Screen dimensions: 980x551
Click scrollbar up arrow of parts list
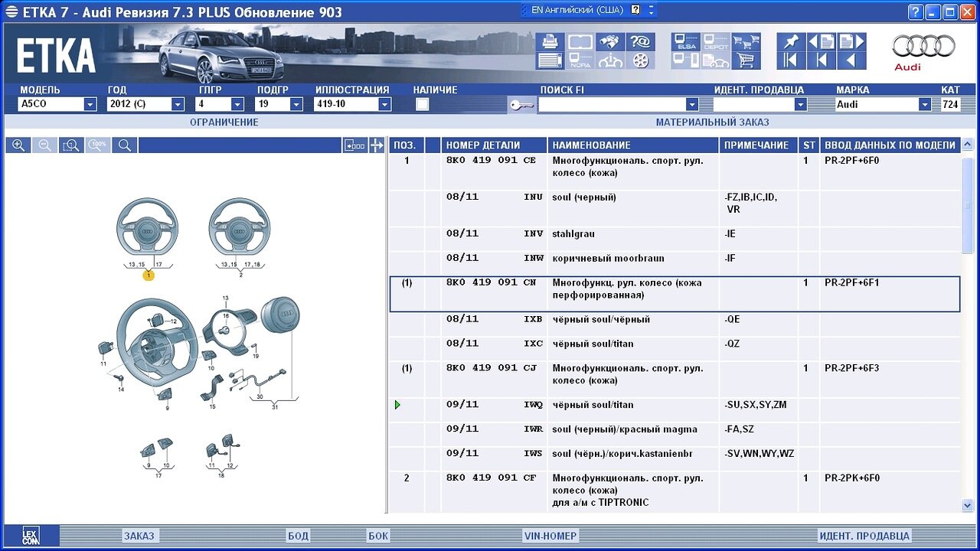(x=968, y=145)
